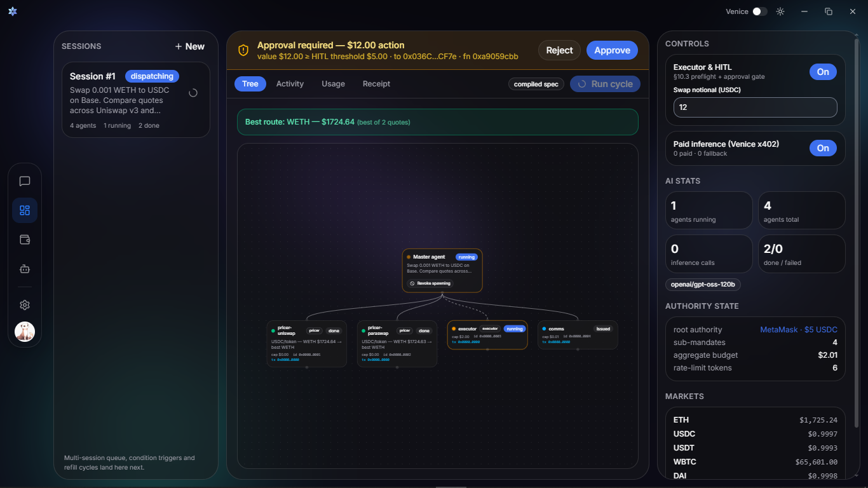This screenshot has height=488, width=868.
Task: Click the sub-mandates row
Action: point(756,342)
